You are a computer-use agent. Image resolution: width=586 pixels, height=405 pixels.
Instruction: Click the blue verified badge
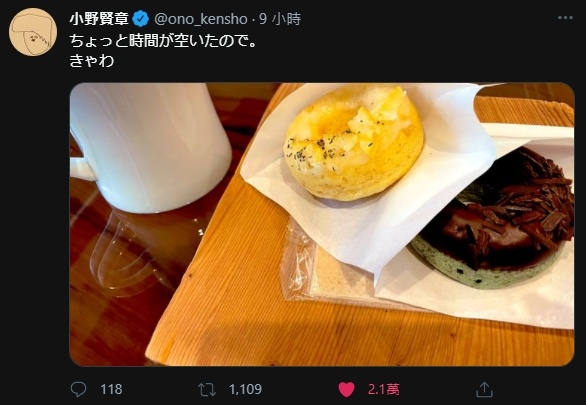141,19
